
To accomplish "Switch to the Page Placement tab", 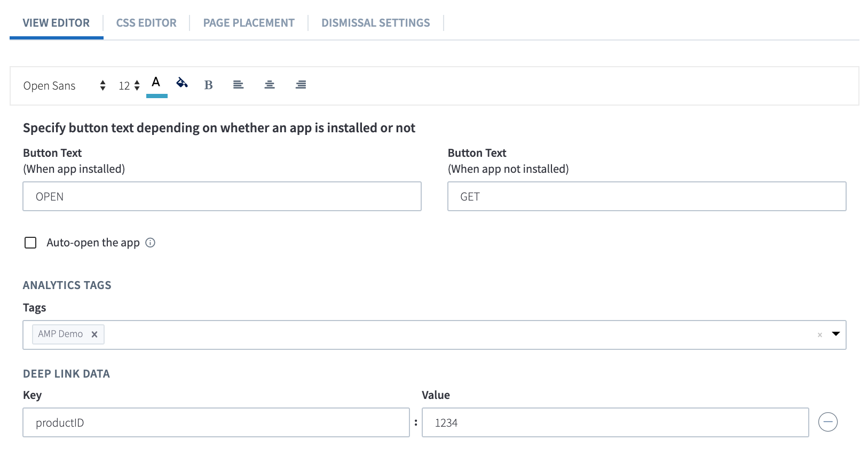I will (249, 23).
